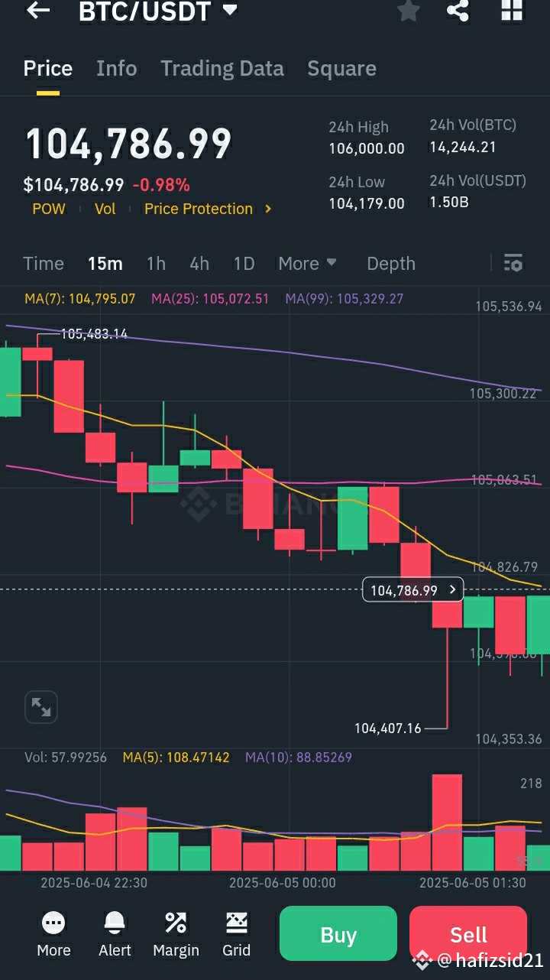Tap the 105,300.22 price axis label
This screenshot has height=980, width=550.
(x=503, y=394)
